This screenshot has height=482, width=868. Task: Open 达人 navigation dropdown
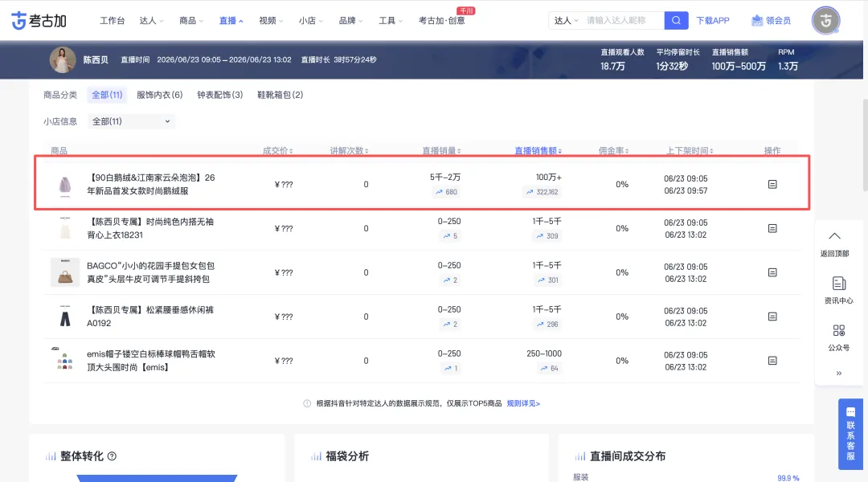[x=151, y=20]
